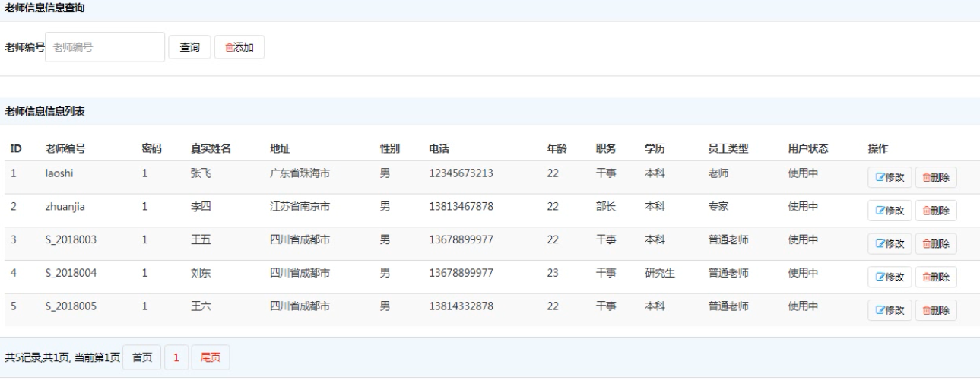The image size is (980, 387).
Task: Click the name 王五 in the table
Action: [x=201, y=240]
